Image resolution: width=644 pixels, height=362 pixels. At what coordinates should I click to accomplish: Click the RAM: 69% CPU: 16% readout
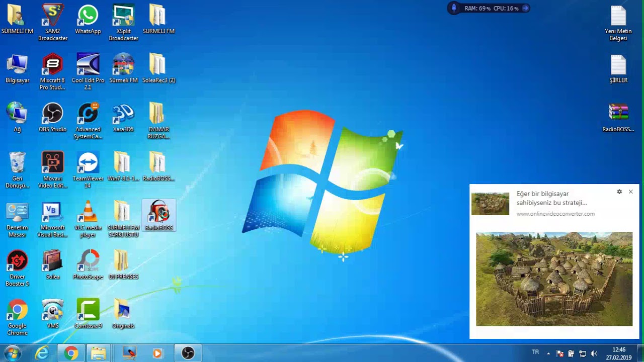point(491,8)
